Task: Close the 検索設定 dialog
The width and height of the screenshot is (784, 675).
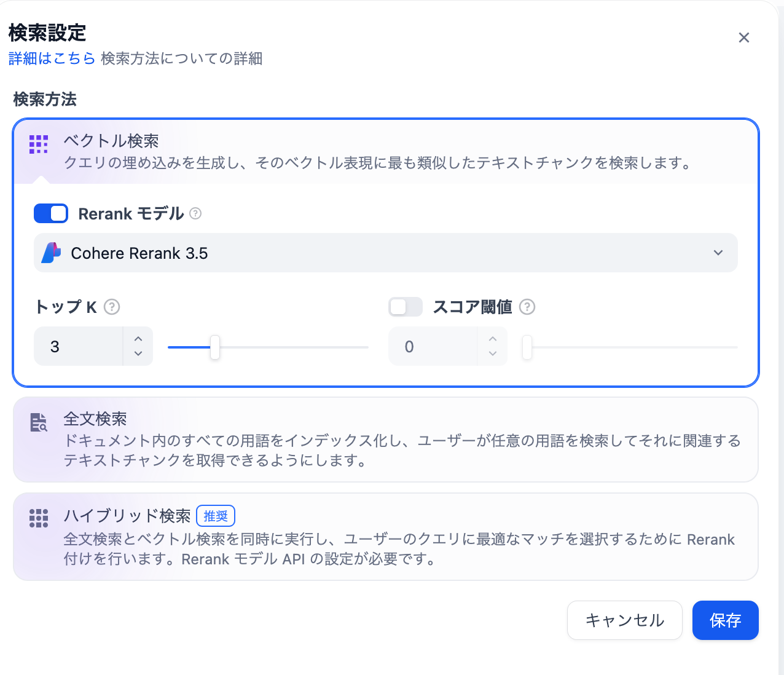Action: coord(743,37)
